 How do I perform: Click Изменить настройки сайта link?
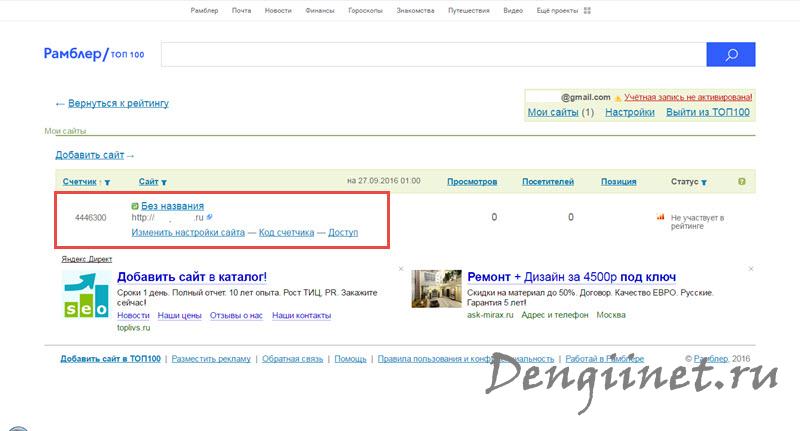coord(188,233)
